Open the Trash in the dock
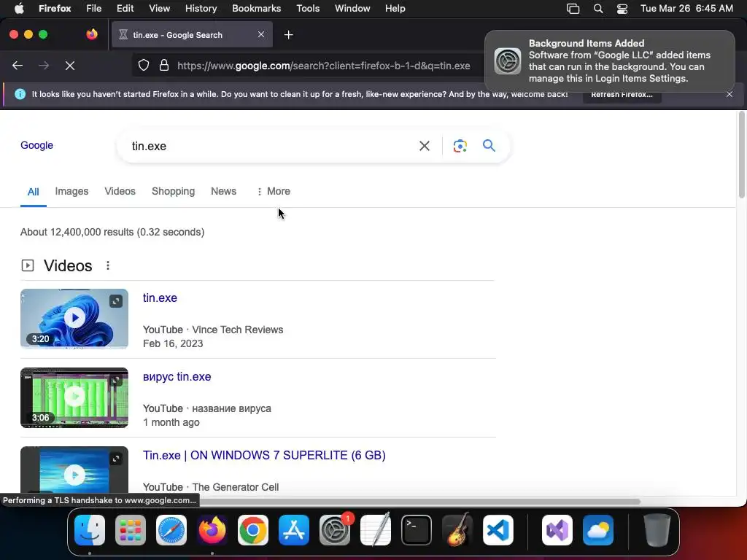747x560 pixels. (x=657, y=530)
